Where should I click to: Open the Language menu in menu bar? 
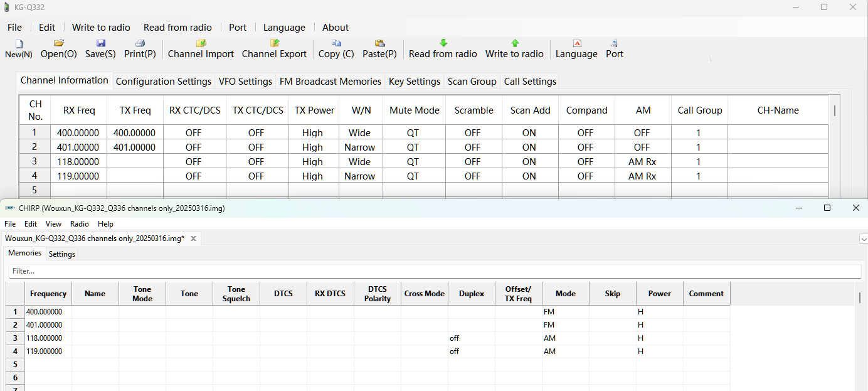click(284, 28)
